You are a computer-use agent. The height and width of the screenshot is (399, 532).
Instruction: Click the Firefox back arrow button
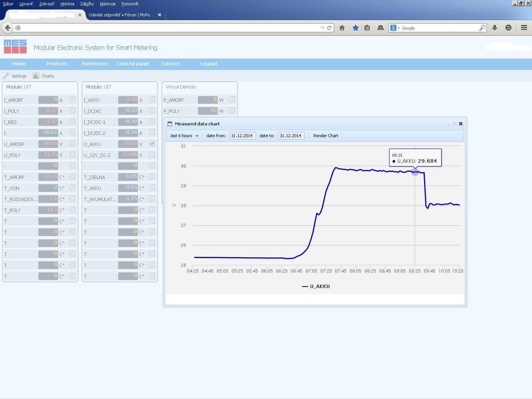(x=8, y=28)
